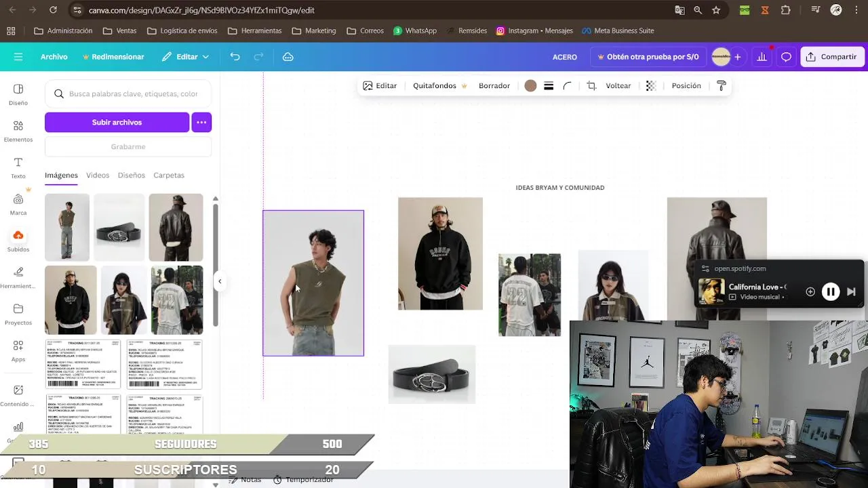Select the Subidos sidebar panel
868x488 pixels.
pos(18,241)
